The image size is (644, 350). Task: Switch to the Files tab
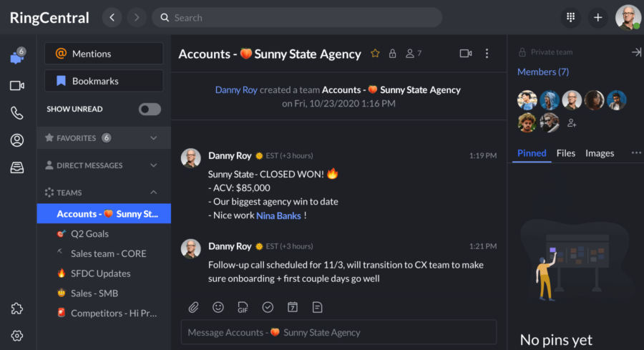click(x=565, y=153)
